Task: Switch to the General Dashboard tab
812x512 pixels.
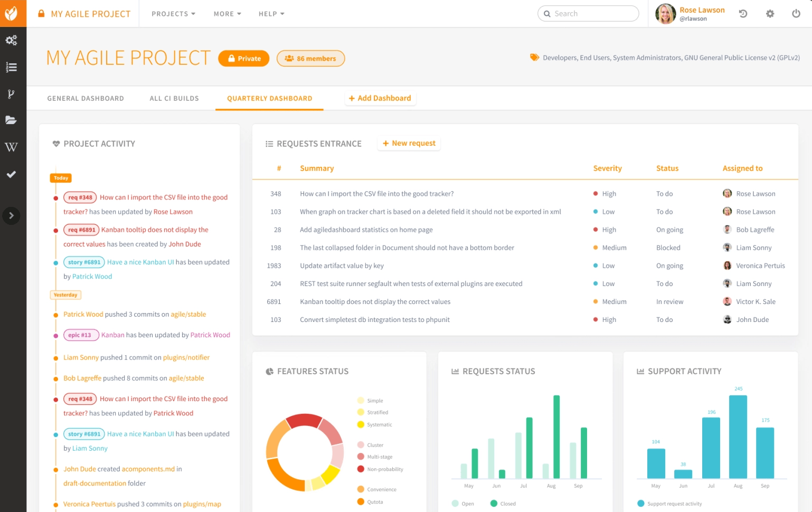Action: click(85, 98)
